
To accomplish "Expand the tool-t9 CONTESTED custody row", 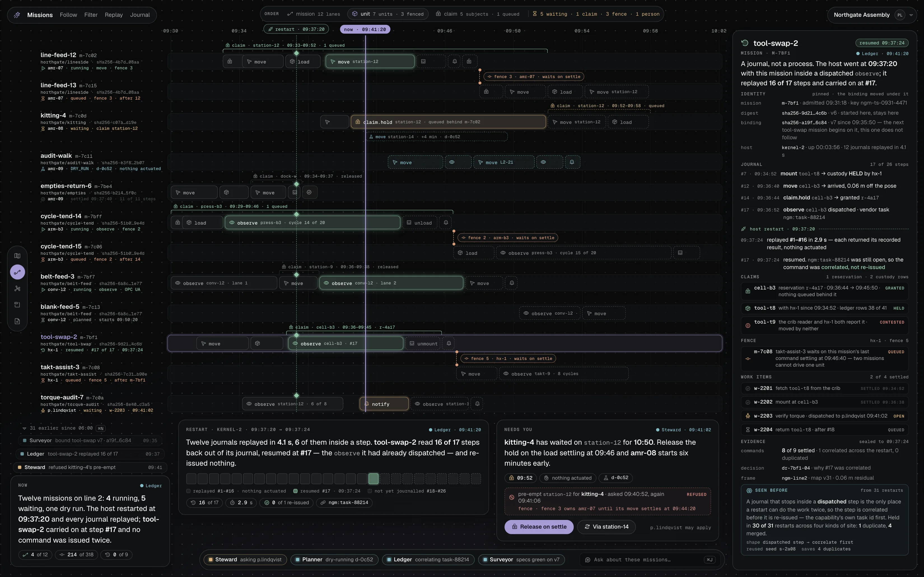I will tap(824, 325).
